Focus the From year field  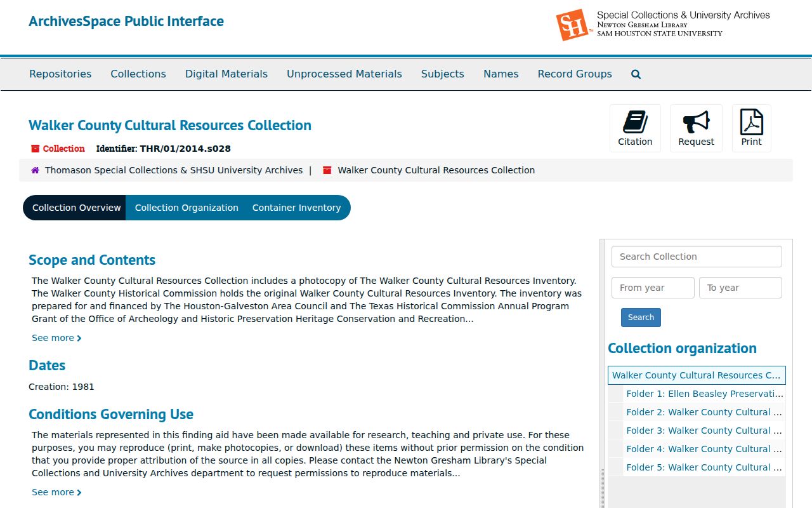pos(653,288)
